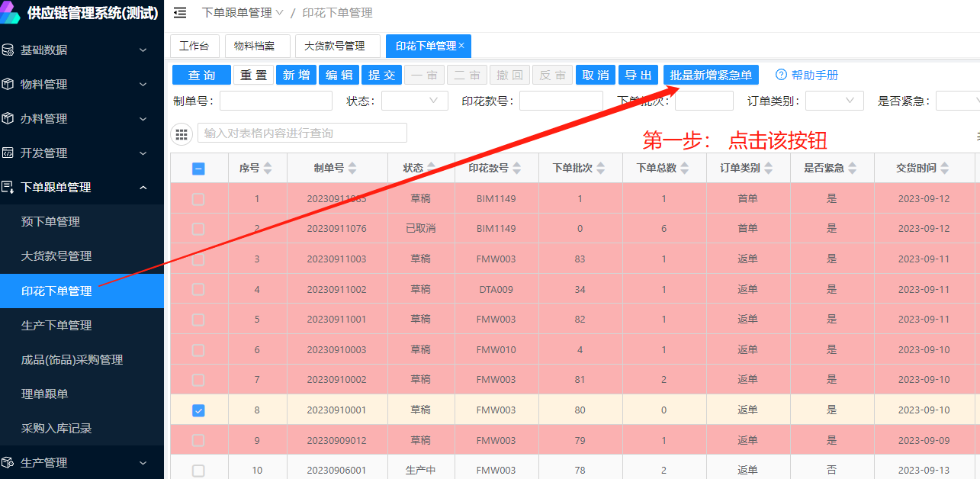Sort table by 交货时间 column sort icon
This screenshot has width=980, height=479.
(x=944, y=169)
